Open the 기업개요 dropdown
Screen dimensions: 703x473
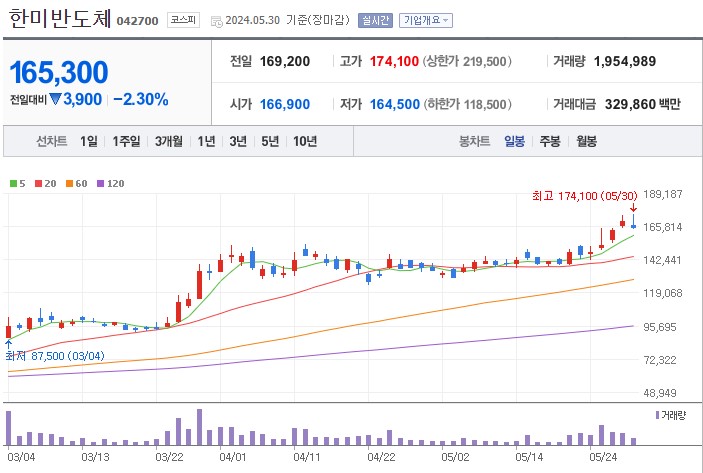coord(425,21)
